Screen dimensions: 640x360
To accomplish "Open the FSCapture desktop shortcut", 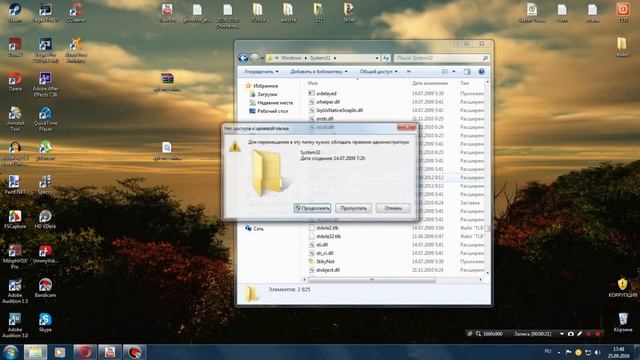I will click(15, 219).
